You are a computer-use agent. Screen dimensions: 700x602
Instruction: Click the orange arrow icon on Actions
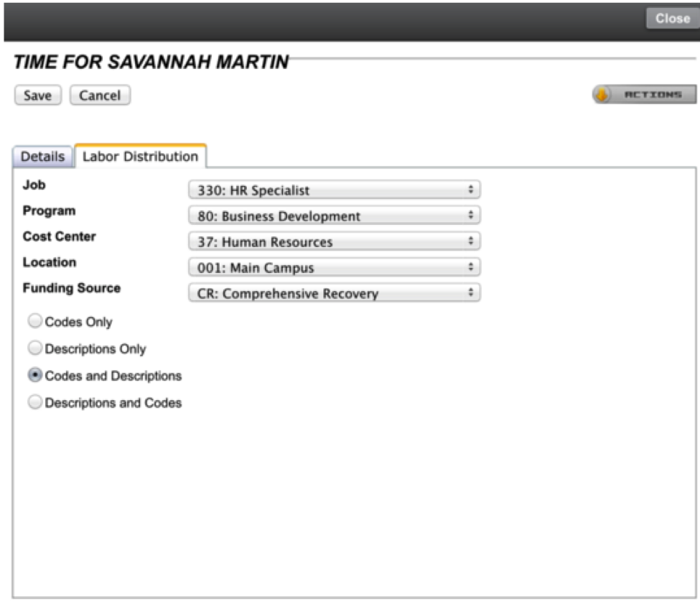603,95
